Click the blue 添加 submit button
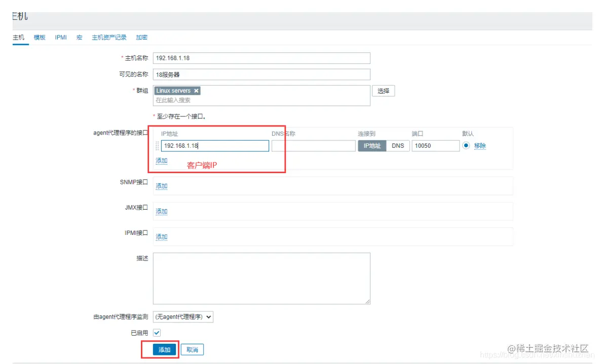The height and width of the screenshot is (364, 599). (x=165, y=349)
